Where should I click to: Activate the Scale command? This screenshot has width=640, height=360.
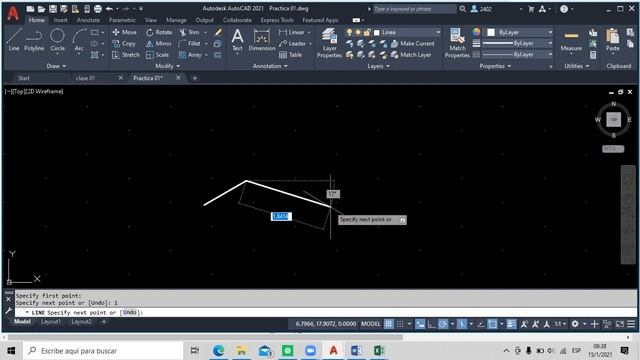158,55
